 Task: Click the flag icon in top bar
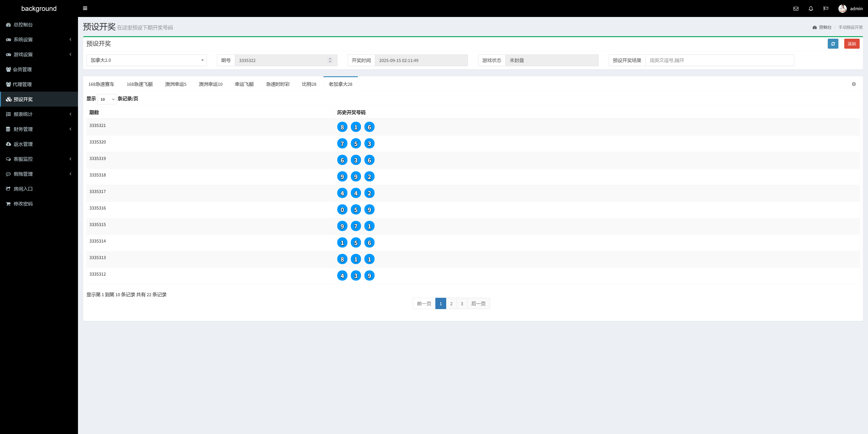tap(826, 9)
